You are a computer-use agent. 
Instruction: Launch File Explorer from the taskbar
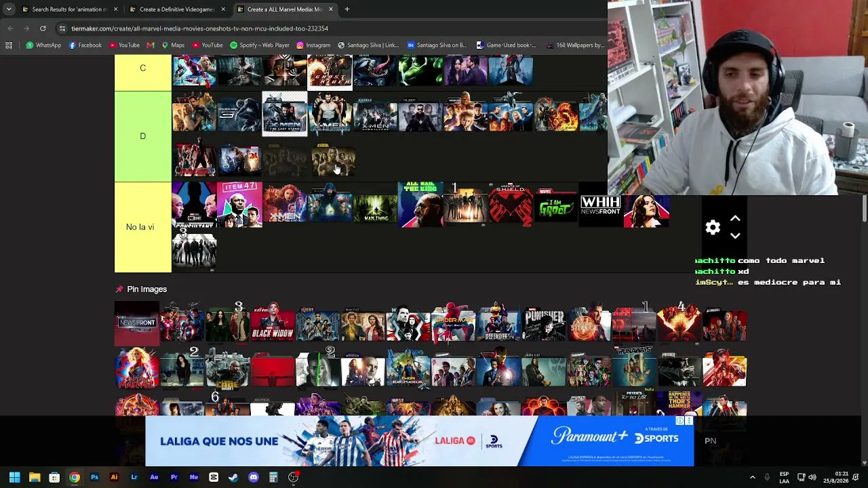point(35,477)
